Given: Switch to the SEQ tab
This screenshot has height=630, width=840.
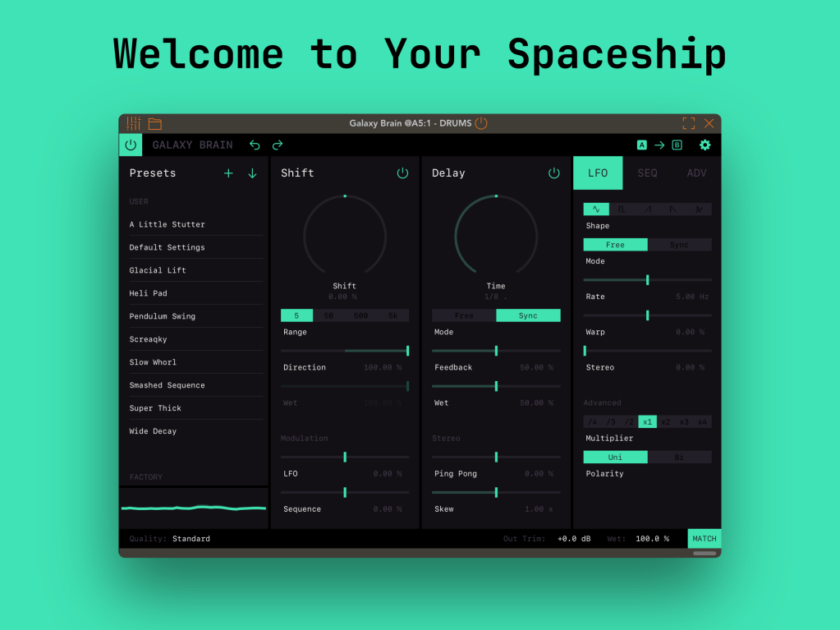Looking at the screenshot, I should click(647, 173).
